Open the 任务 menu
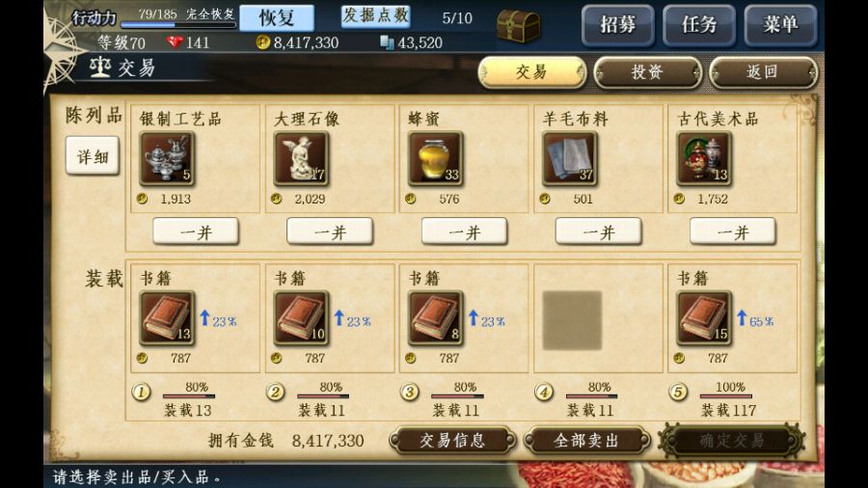Screen dimensions: 868x488 click(699, 25)
